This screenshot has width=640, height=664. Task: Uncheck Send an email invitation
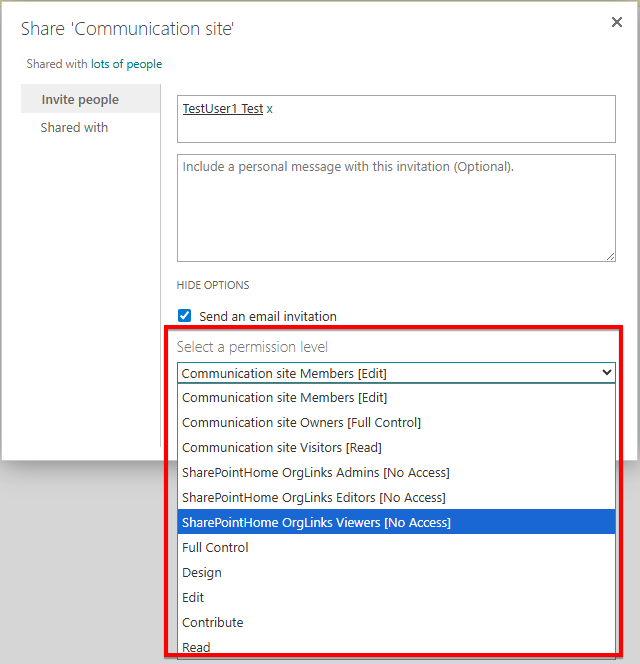pyautogui.click(x=185, y=316)
